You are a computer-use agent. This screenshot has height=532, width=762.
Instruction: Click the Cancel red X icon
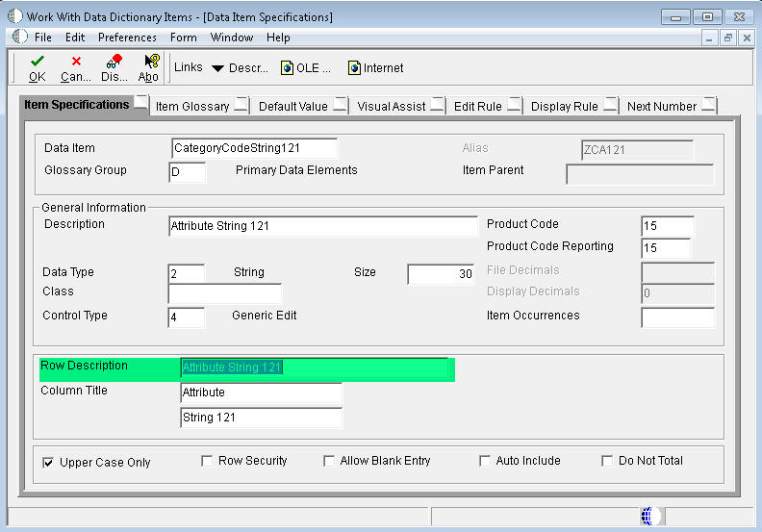(76, 62)
